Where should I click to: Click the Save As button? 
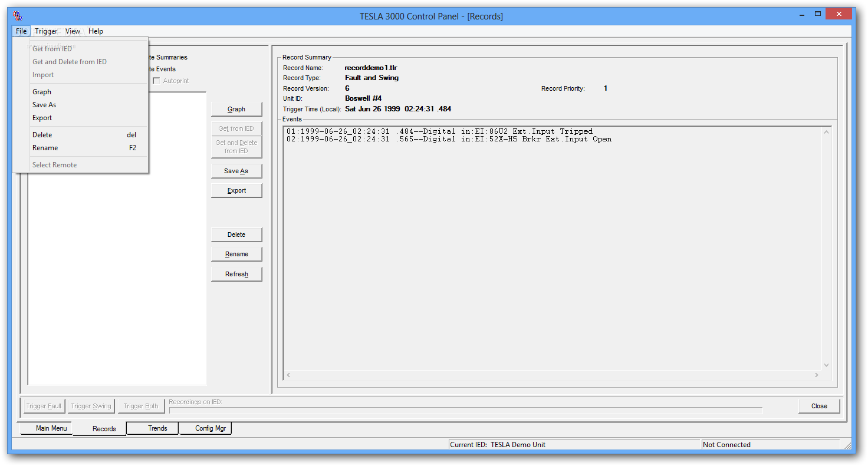236,171
